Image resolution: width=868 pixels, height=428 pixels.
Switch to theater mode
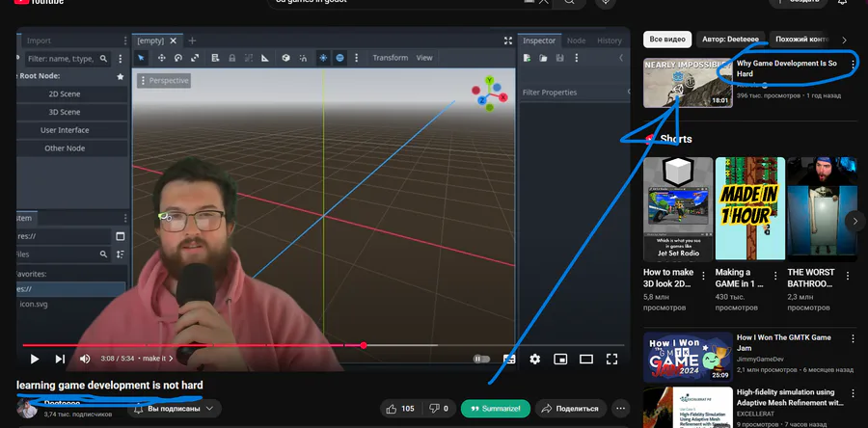pyautogui.click(x=586, y=360)
